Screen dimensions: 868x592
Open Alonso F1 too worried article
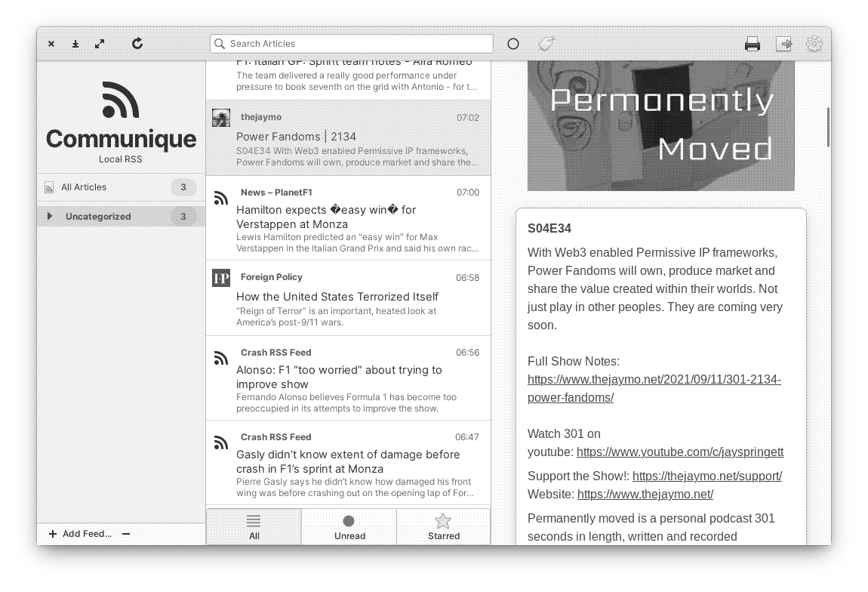click(348, 378)
